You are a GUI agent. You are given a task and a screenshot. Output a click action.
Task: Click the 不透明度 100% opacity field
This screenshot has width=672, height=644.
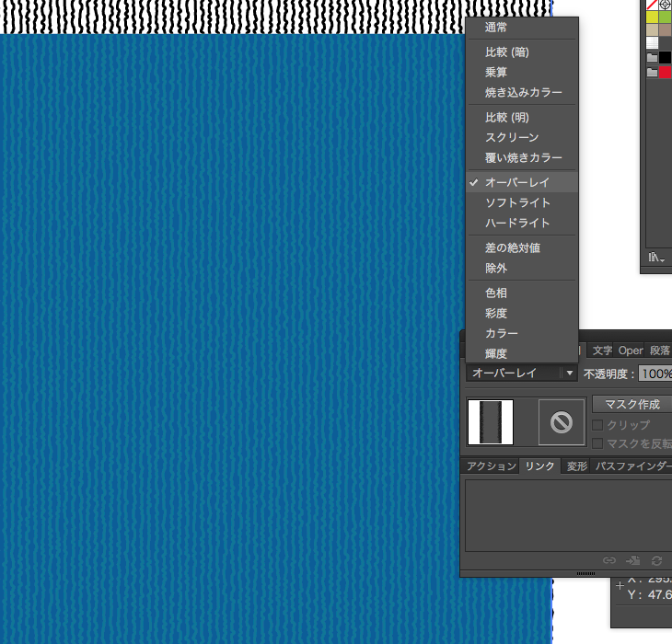655,374
